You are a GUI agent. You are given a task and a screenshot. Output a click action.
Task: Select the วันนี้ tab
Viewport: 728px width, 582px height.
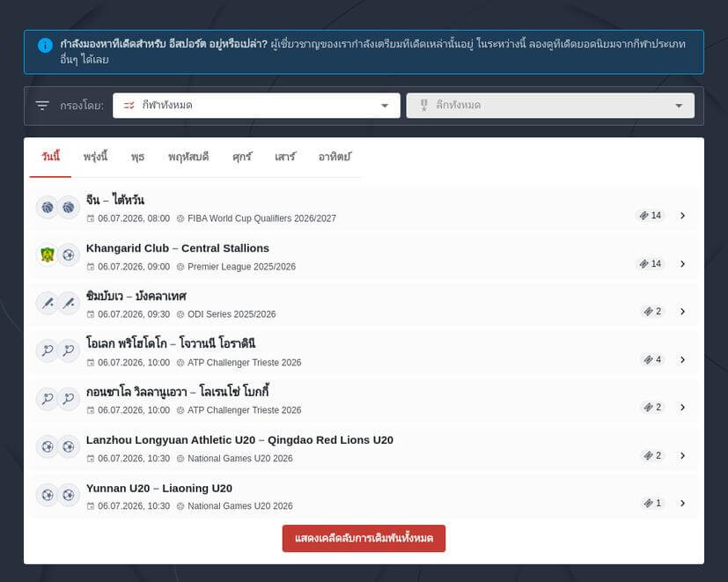[x=50, y=157]
